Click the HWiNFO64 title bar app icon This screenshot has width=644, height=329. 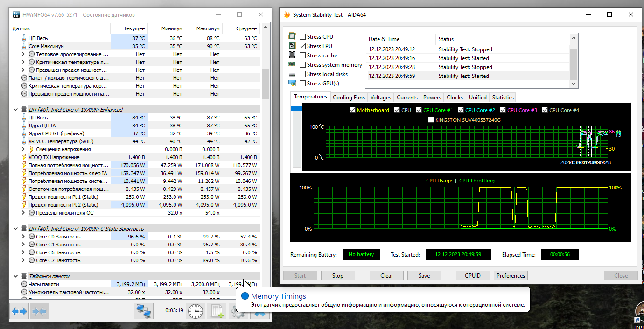16,14
